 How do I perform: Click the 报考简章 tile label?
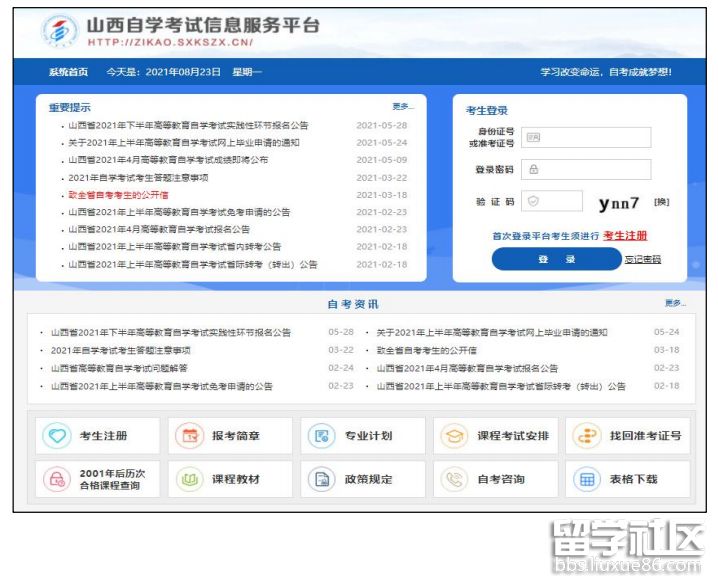pos(236,435)
